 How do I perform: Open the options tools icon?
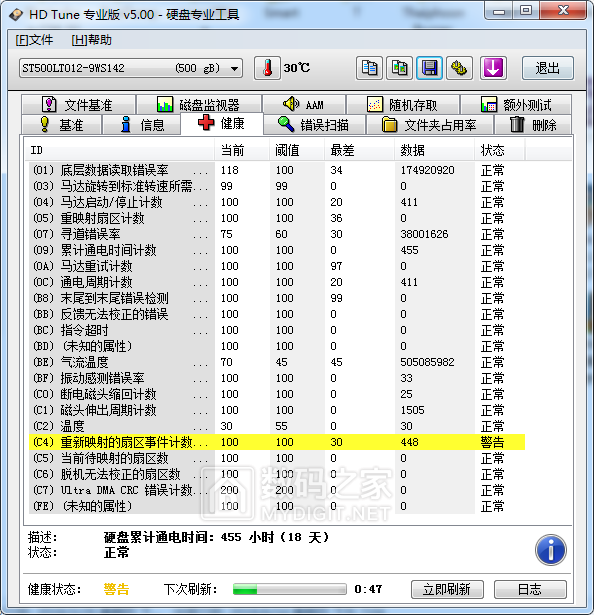[x=459, y=68]
